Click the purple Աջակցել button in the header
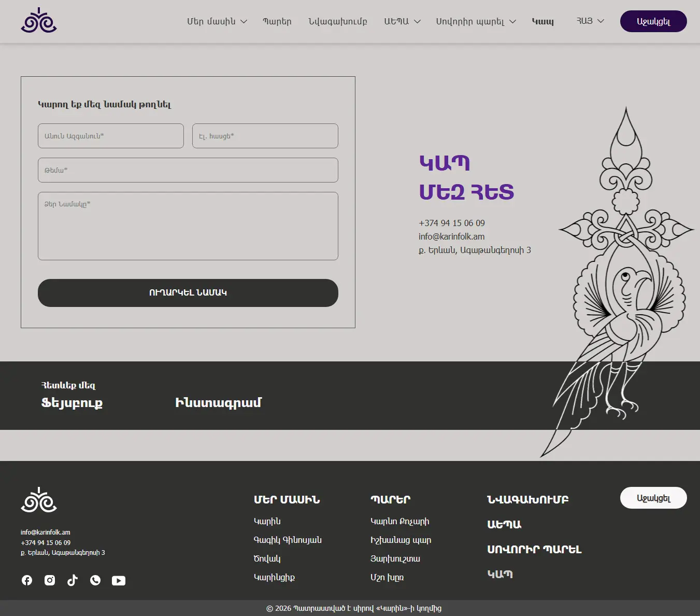This screenshot has width=700, height=616. [653, 21]
